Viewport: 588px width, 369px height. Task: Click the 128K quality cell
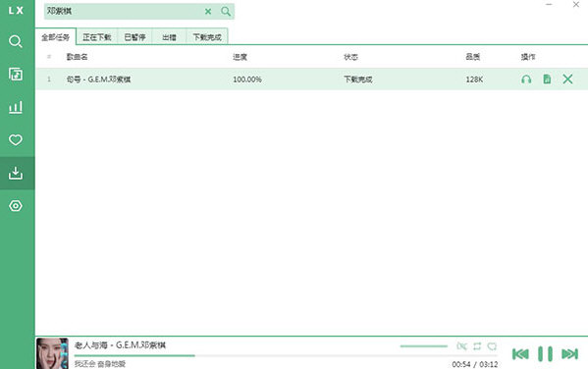(x=474, y=79)
